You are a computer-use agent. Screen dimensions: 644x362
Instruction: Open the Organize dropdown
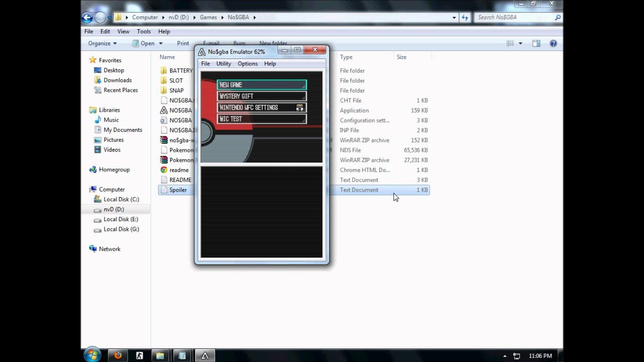(x=102, y=43)
